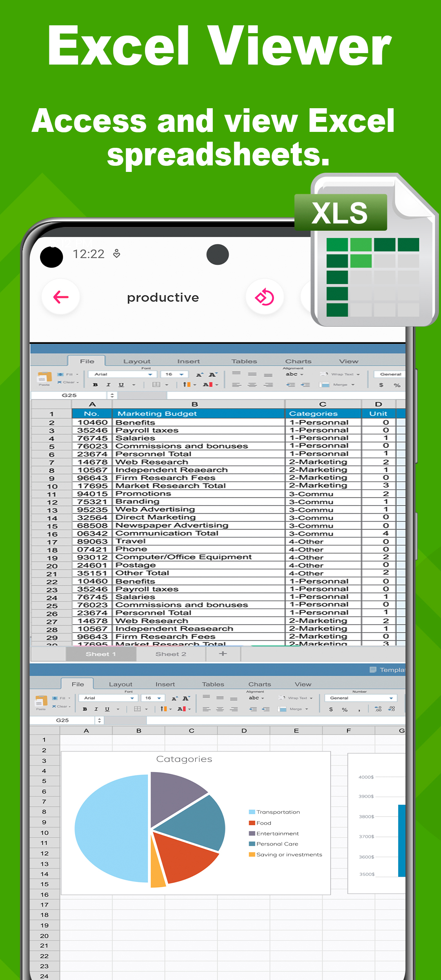Open Arial font dropdown in chart sheet toolbar

[108, 698]
